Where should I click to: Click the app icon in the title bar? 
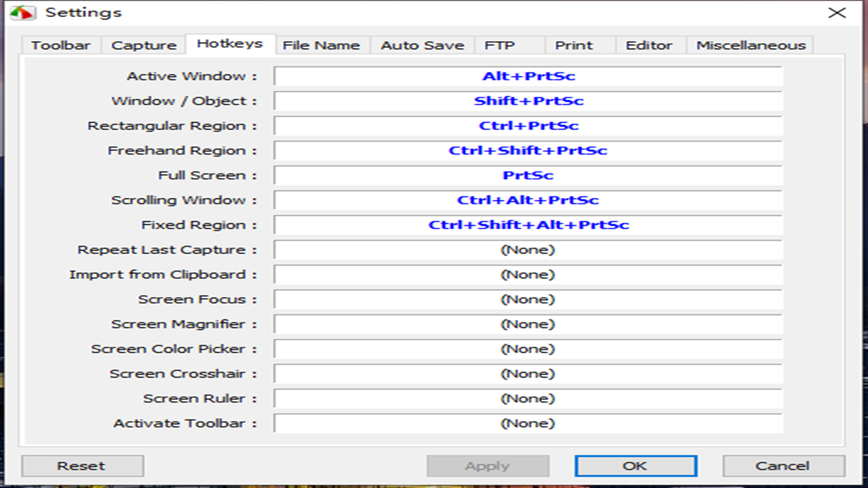tap(23, 13)
